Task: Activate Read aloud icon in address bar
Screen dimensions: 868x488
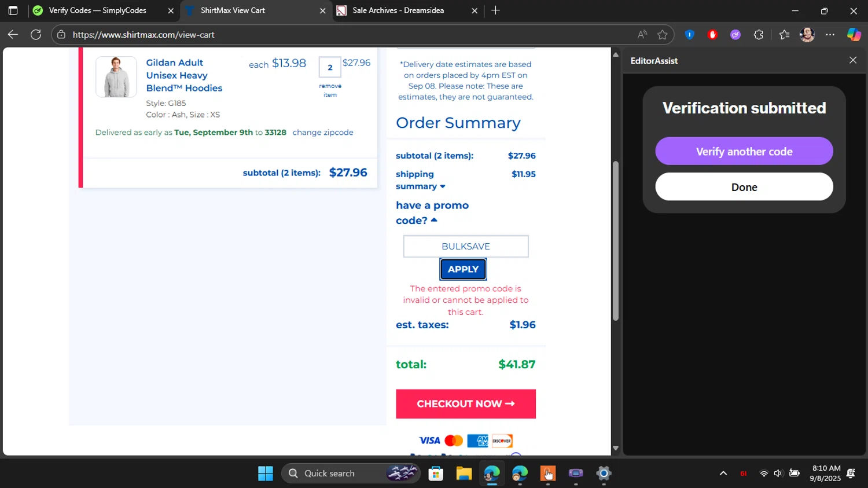Action: point(642,35)
